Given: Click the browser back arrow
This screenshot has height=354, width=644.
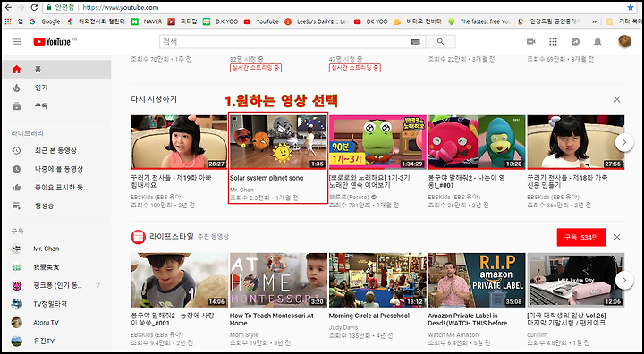Looking at the screenshot, I should click(8, 7).
